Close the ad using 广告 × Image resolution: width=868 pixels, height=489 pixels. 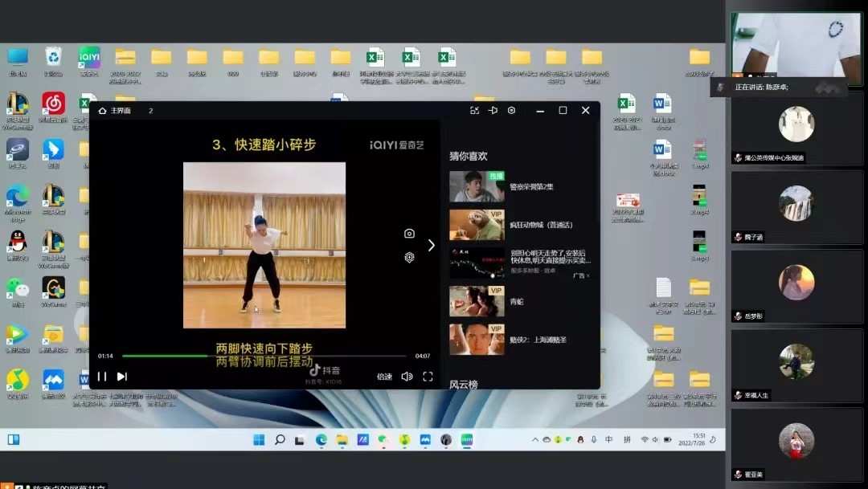click(581, 275)
